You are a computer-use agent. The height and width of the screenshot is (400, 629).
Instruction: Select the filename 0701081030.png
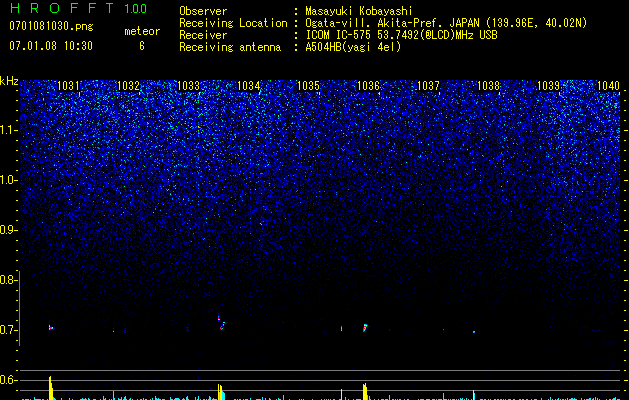pos(51,27)
